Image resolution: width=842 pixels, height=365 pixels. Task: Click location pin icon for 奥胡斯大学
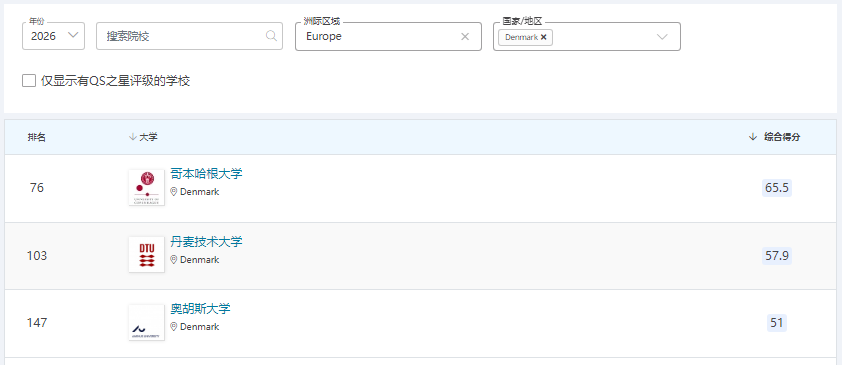[x=173, y=326]
